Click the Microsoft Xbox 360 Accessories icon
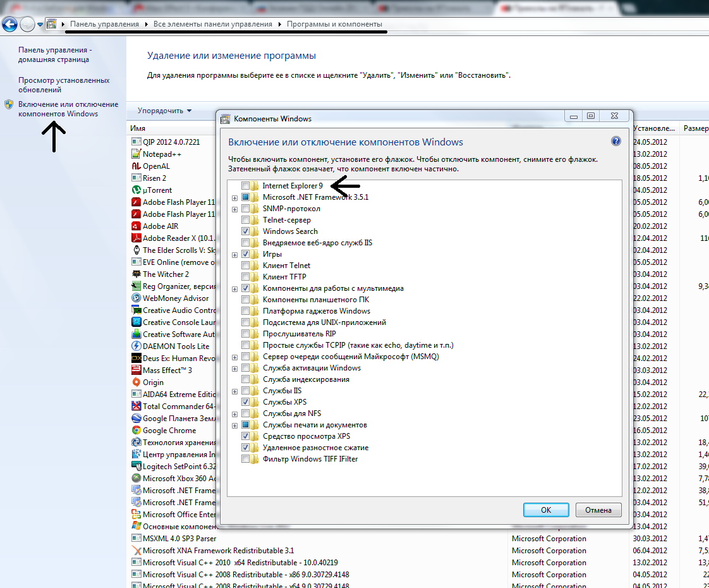This screenshot has width=709, height=588. coord(136,478)
